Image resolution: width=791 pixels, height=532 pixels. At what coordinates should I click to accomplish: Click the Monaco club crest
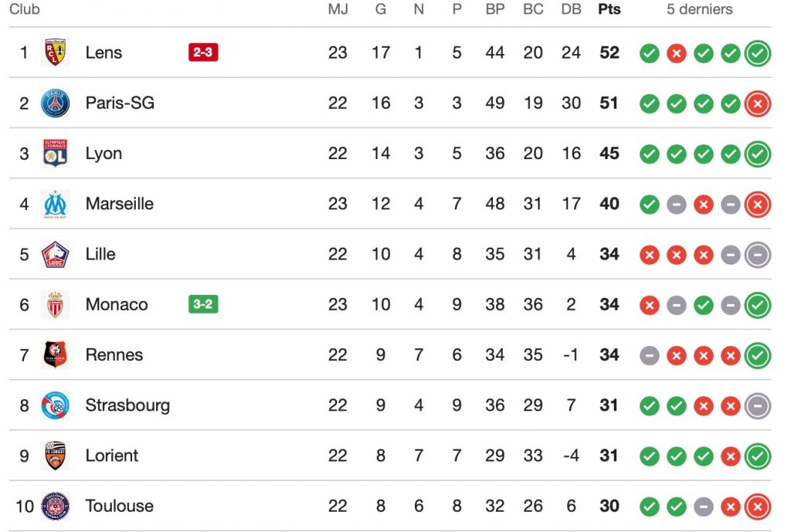tap(55, 304)
